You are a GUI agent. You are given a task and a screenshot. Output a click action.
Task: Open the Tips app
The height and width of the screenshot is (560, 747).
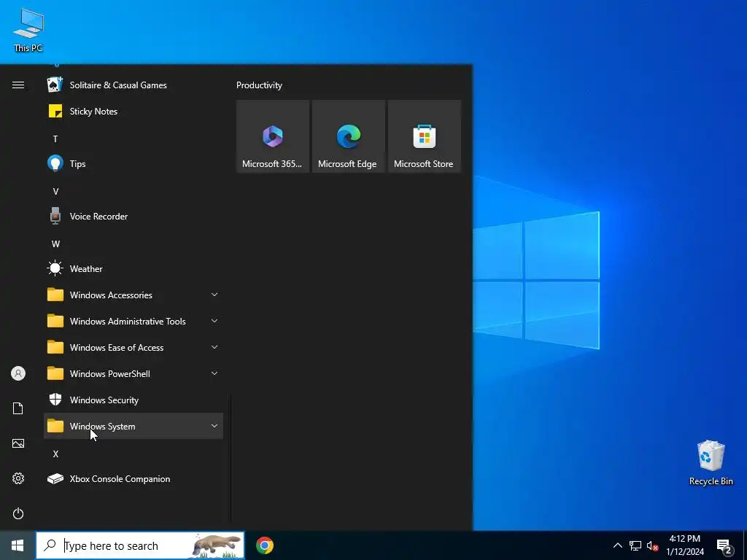133,164
